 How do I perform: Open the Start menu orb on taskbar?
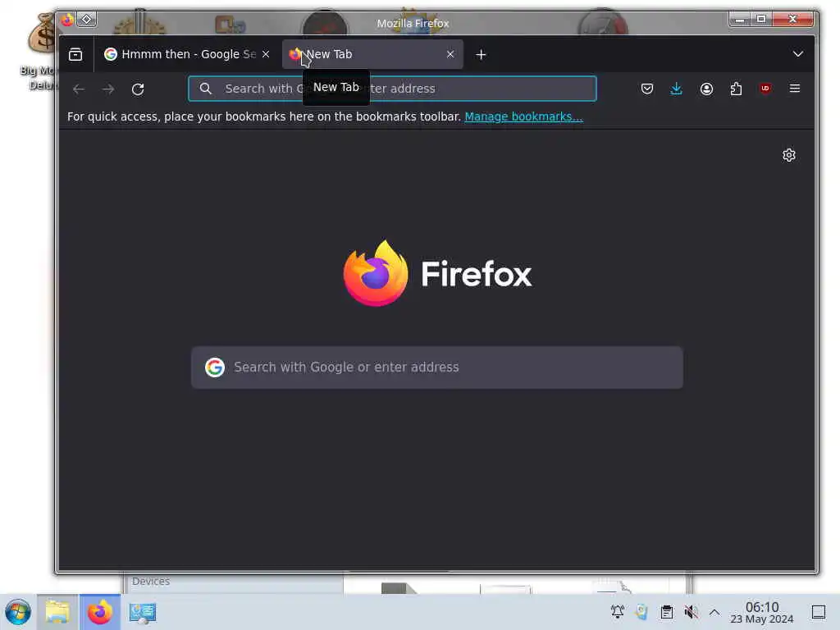click(x=18, y=612)
